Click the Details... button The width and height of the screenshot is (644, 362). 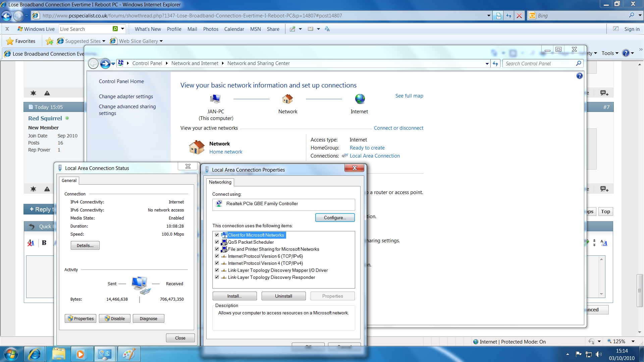[x=85, y=245]
